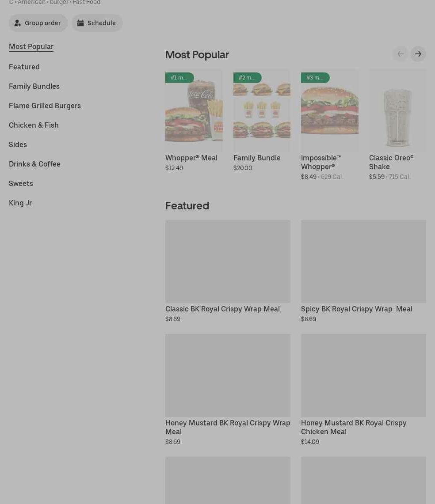Jump to Family Bundles category
The width and height of the screenshot is (435, 504).
coord(34,86)
